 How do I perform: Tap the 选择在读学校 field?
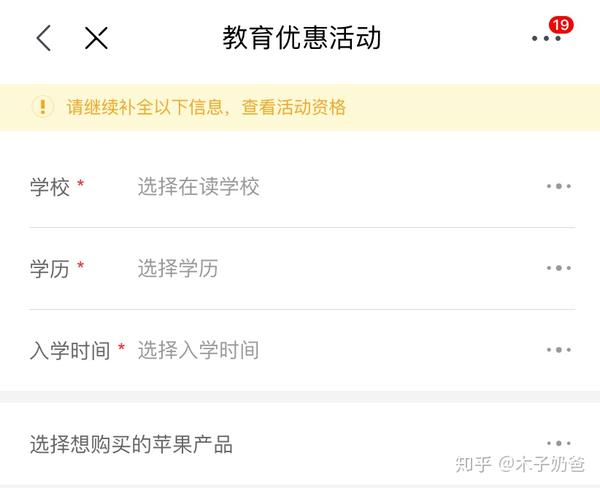[x=198, y=187]
